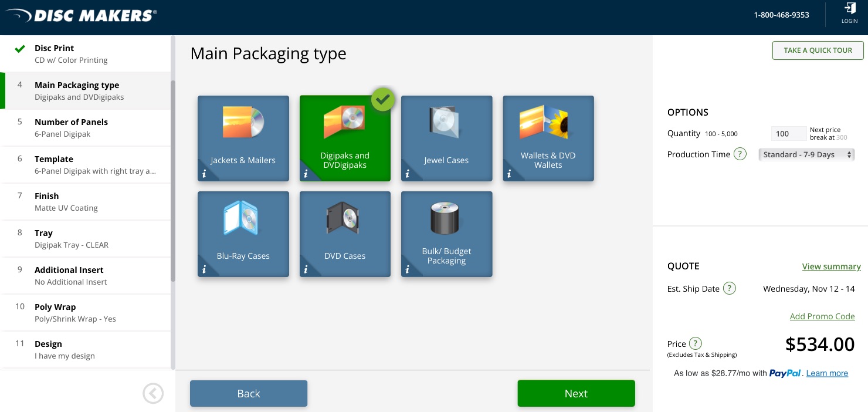
Task: Open the Price help question mark
Action: point(695,344)
